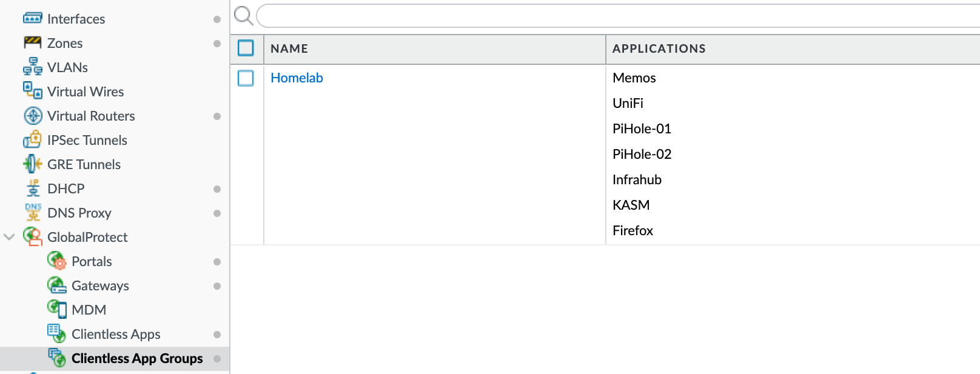Open the Homelab group link
Image resolution: width=980 pixels, height=374 pixels.
[x=297, y=78]
